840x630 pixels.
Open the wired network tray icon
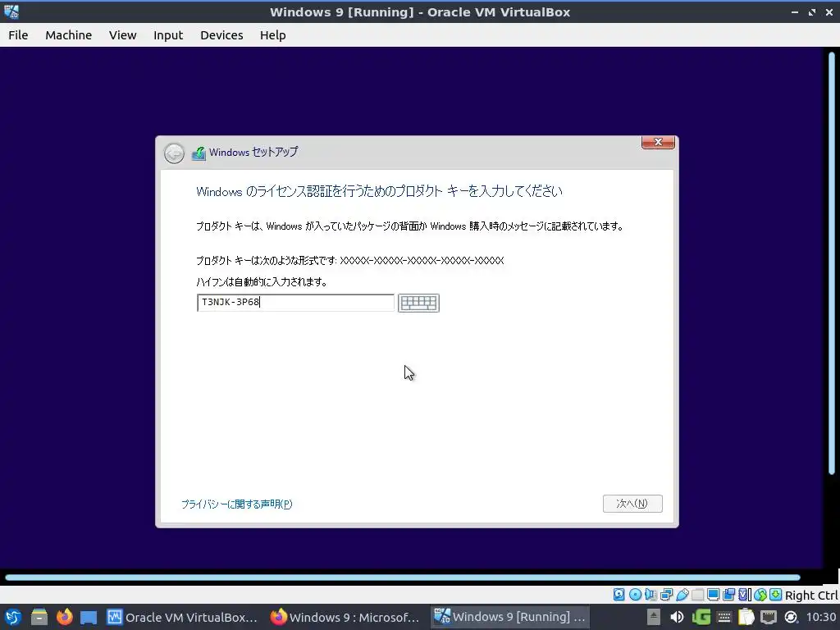768,617
